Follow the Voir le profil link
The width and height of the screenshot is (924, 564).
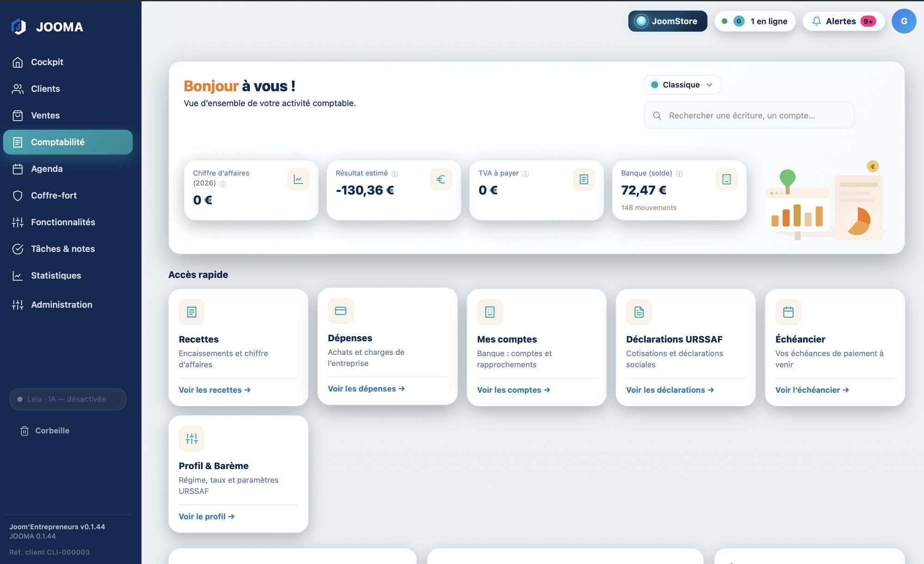click(x=207, y=517)
